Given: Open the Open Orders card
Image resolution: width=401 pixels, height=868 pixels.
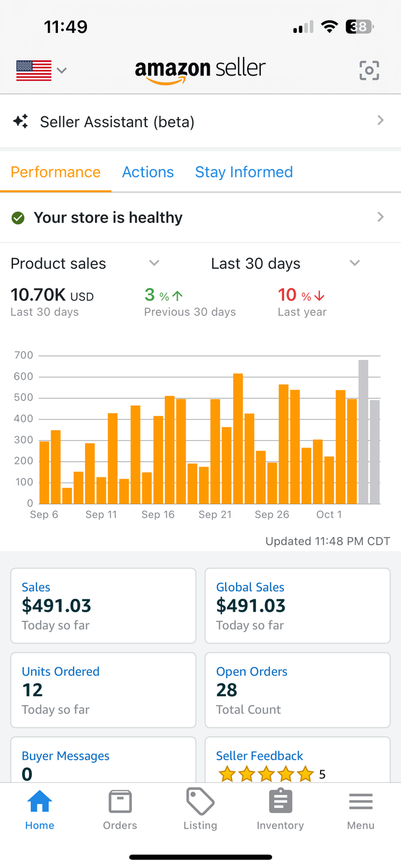Looking at the screenshot, I should point(297,690).
